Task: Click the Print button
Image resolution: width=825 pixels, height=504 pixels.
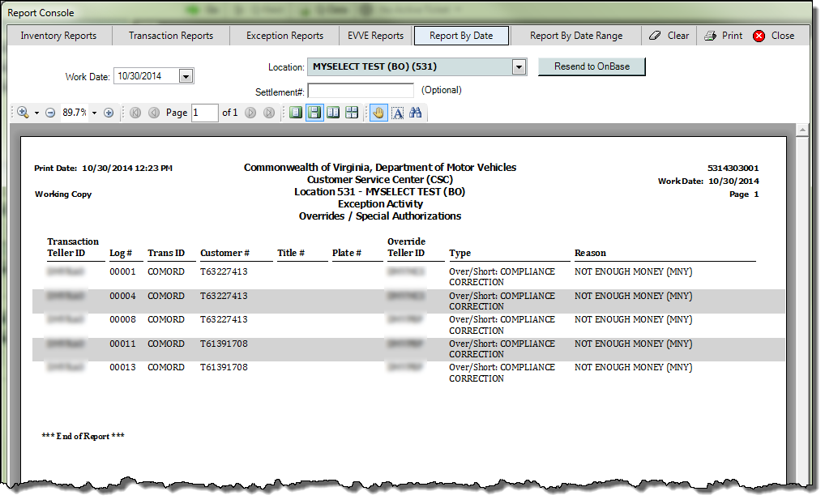Action: [723, 36]
